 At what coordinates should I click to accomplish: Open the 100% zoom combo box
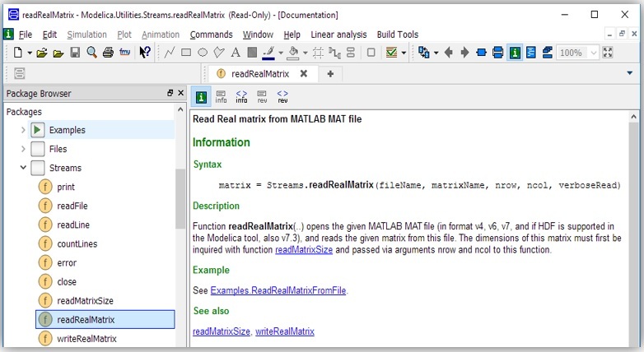coord(577,53)
